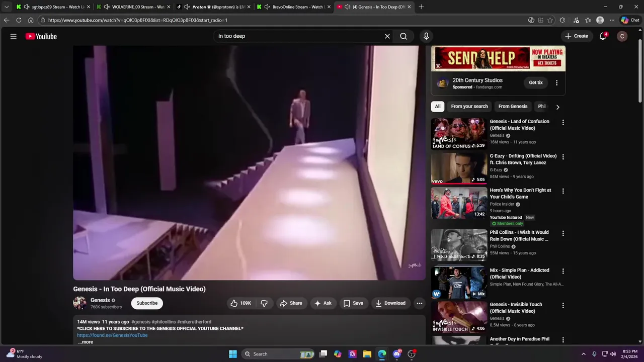This screenshot has width=644, height=362.
Task: Click the magnifying glass search button
Action: point(404,36)
